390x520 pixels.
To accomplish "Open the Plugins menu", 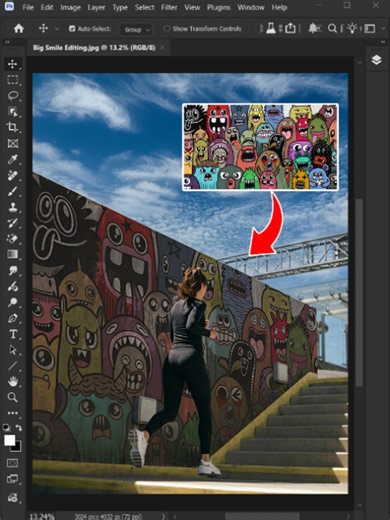I will (x=219, y=7).
